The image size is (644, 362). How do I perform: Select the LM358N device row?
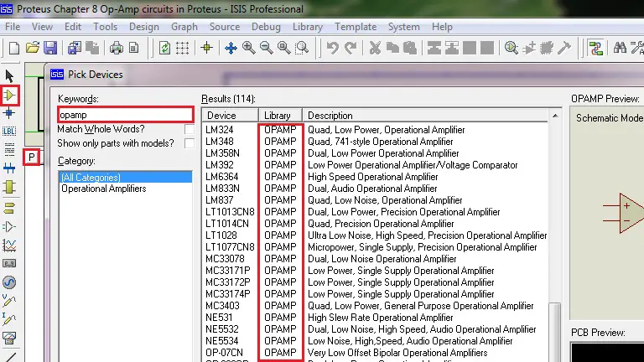coord(375,153)
